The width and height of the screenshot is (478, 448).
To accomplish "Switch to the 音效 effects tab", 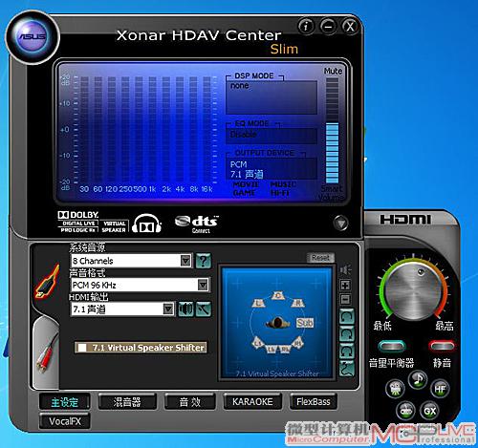I will [x=190, y=402].
